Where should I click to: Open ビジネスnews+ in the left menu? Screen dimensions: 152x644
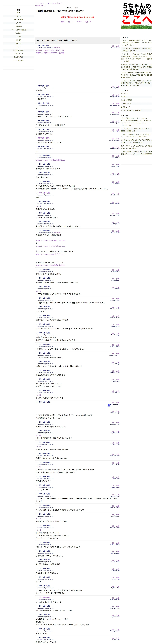(18, 50)
